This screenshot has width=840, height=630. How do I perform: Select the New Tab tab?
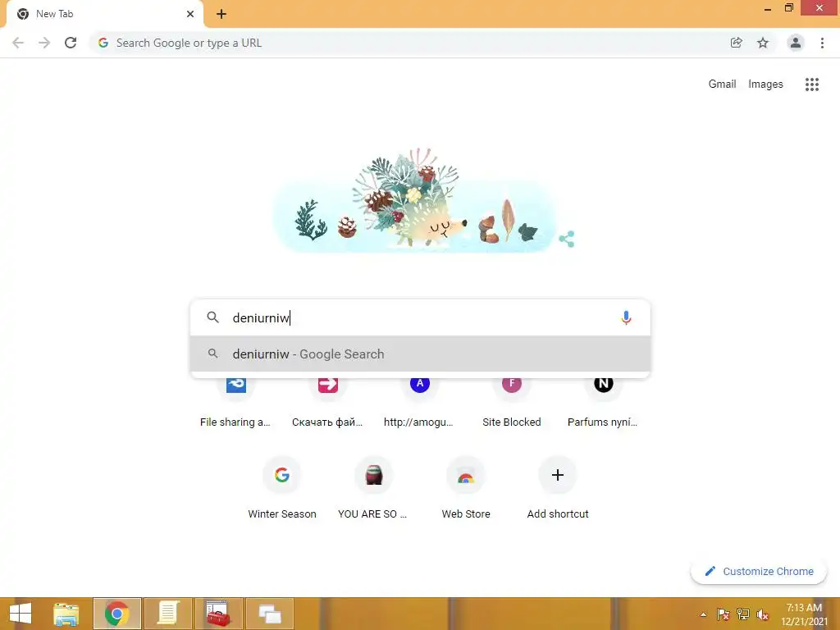[x=104, y=14]
